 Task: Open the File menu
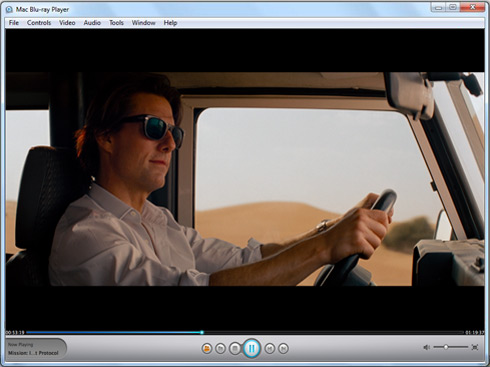[x=14, y=23]
